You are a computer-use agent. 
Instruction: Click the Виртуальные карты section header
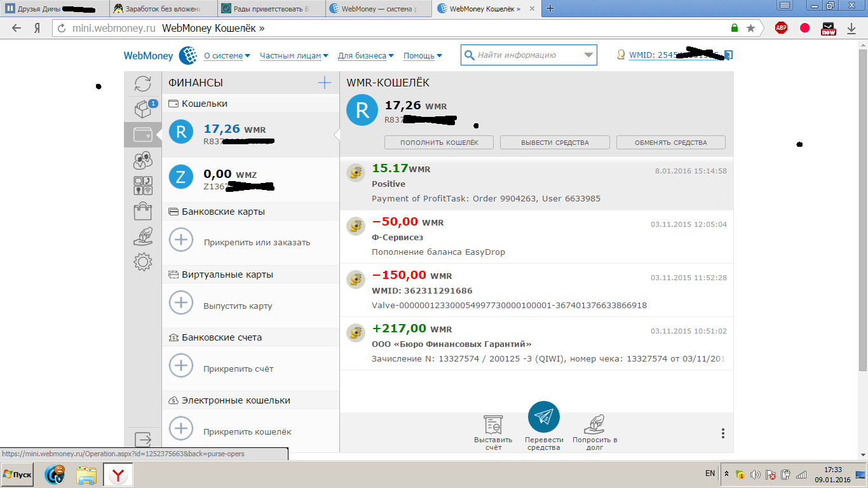(x=250, y=274)
